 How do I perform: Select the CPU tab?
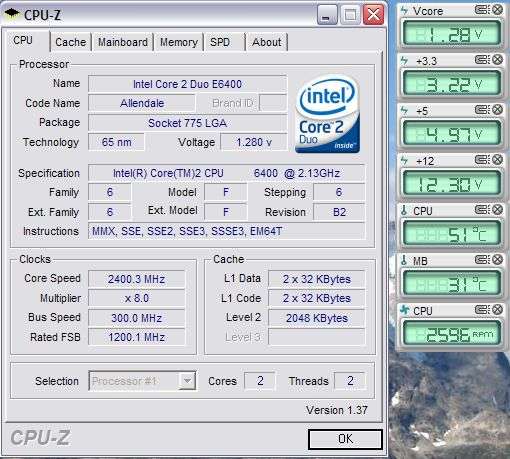pos(23,41)
